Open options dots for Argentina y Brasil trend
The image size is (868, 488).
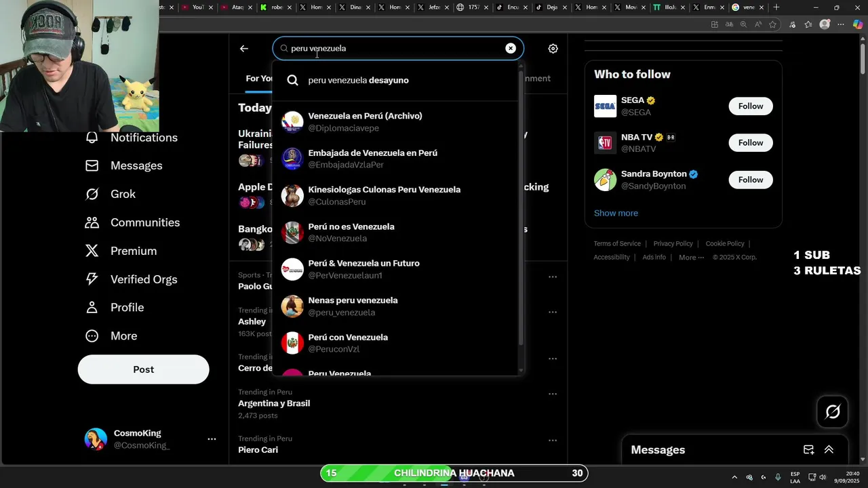553,394
